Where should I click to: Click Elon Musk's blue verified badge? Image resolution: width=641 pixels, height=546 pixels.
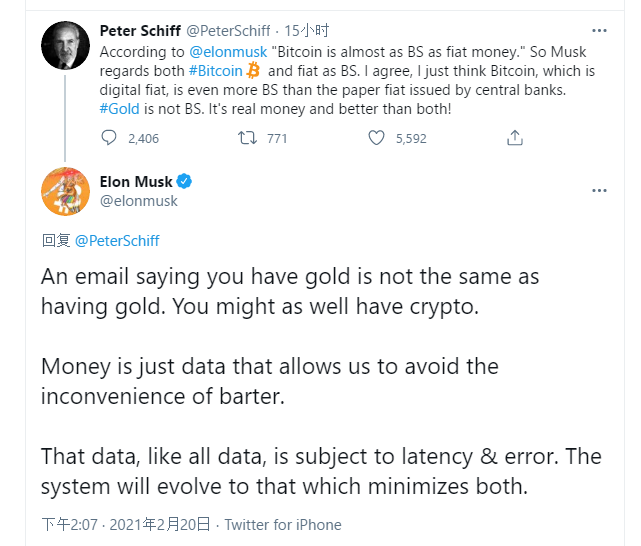(x=184, y=181)
